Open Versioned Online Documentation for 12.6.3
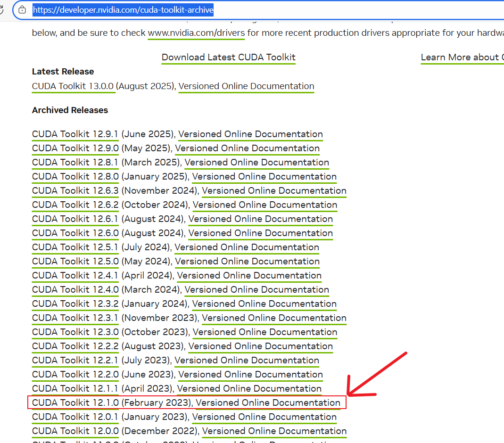Viewport: 504px width, 443px height. pyautogui.click(x=274, y=190)
